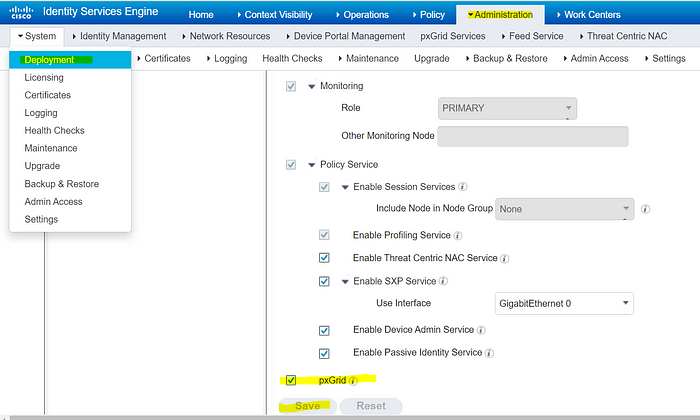Open Include Node in Node Group dropdown
The width and height of the screenshot is (700, 420).
coord(564,209)
